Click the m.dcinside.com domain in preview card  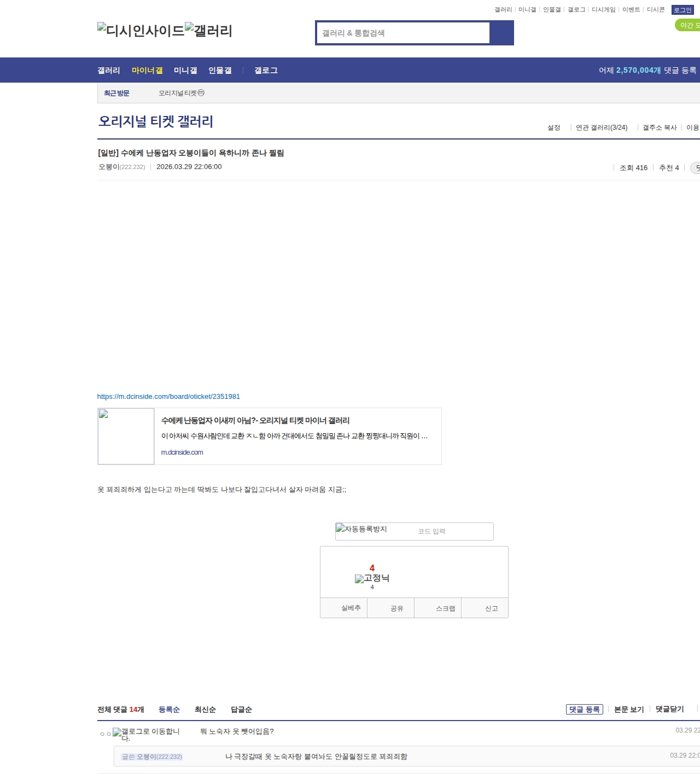point(182,452)
